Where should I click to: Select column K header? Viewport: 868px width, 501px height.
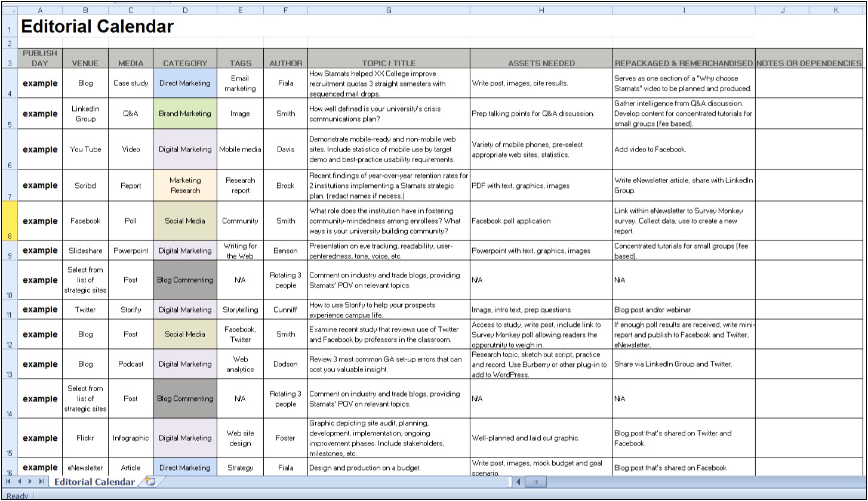[836, 10]
